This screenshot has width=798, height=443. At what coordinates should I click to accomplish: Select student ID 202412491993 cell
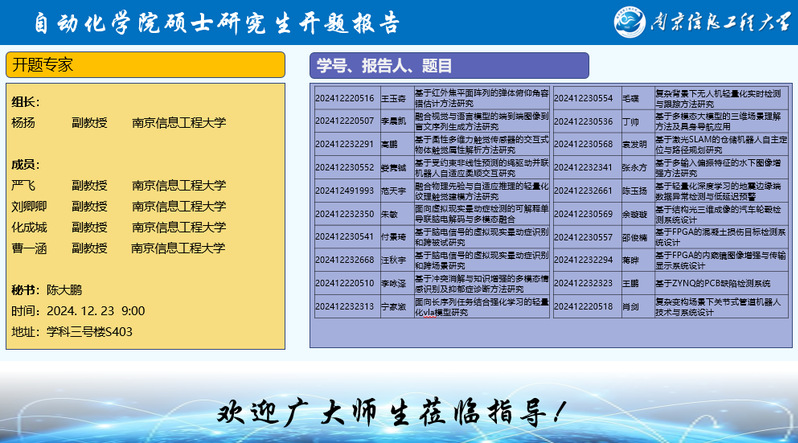(x=345, y=190)
